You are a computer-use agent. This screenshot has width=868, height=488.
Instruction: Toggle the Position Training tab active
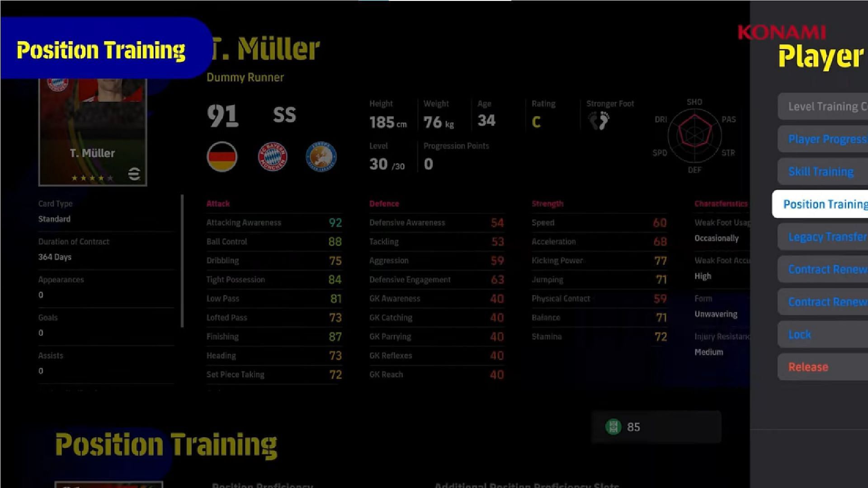tap(825, 204)
